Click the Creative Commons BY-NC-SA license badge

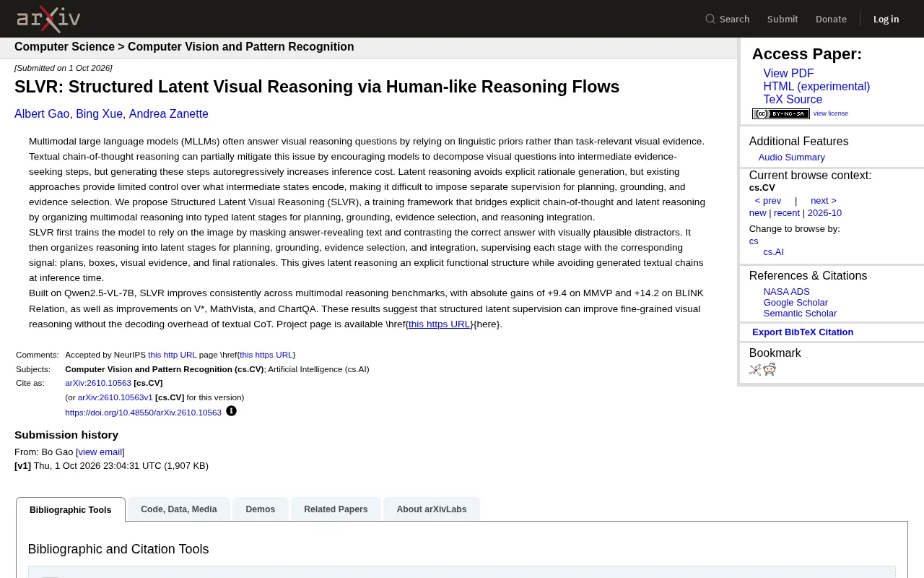pyautogui.click(x=780, y=113)
